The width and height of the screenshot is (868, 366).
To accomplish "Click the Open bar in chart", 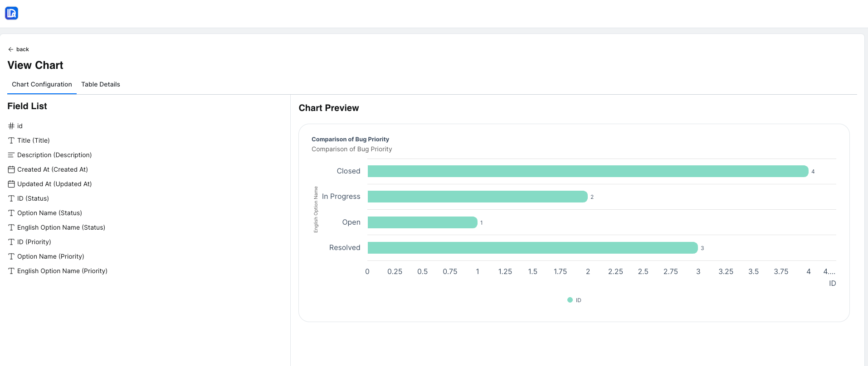I will (422, 222).
